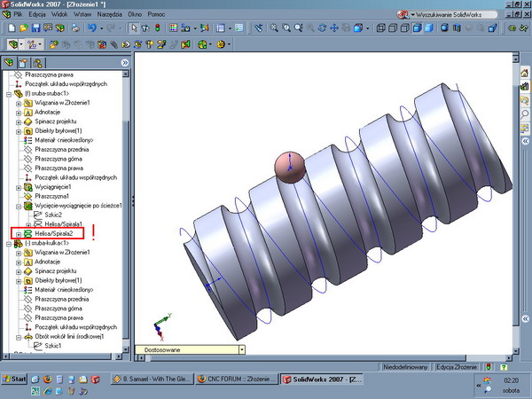Click the status bar help question icon
This screenshot has height=399, width=532.
tap(504, 367)
